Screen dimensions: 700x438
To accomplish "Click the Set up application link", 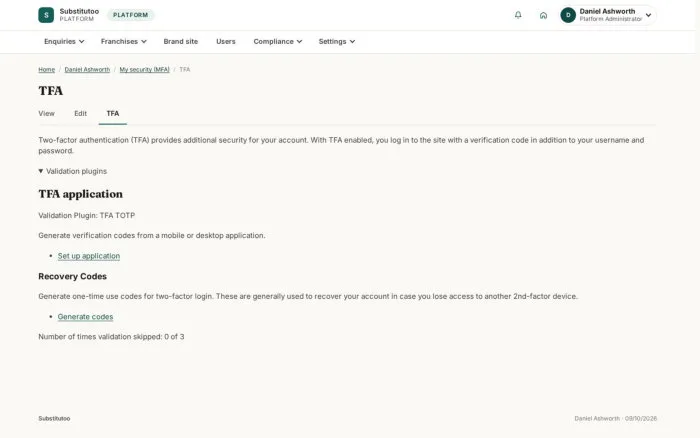I will pos(89,256).
